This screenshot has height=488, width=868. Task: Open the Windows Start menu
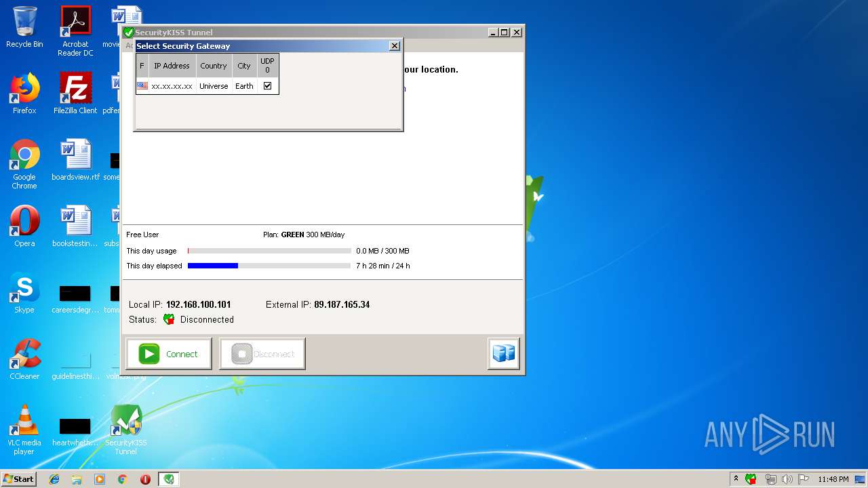[19, 479]
